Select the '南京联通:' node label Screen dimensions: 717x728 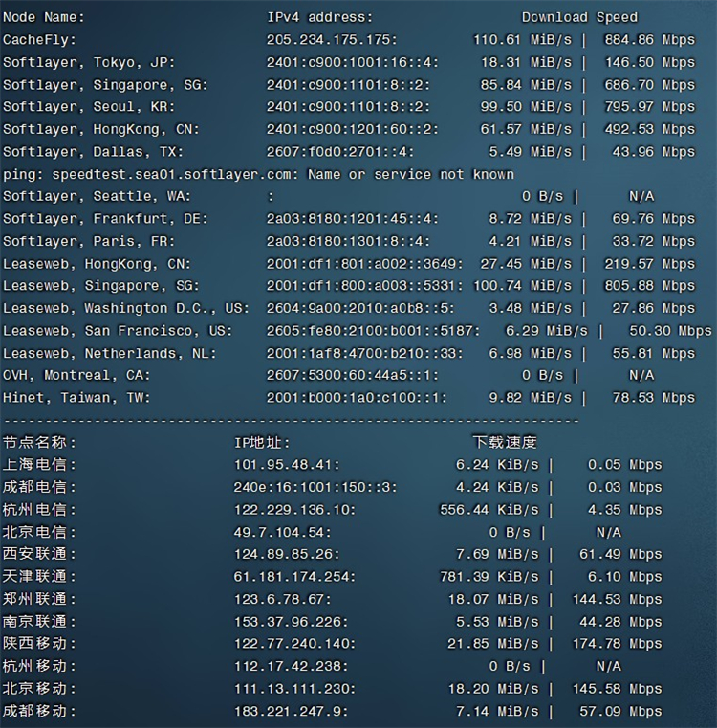tap(39, 622)
